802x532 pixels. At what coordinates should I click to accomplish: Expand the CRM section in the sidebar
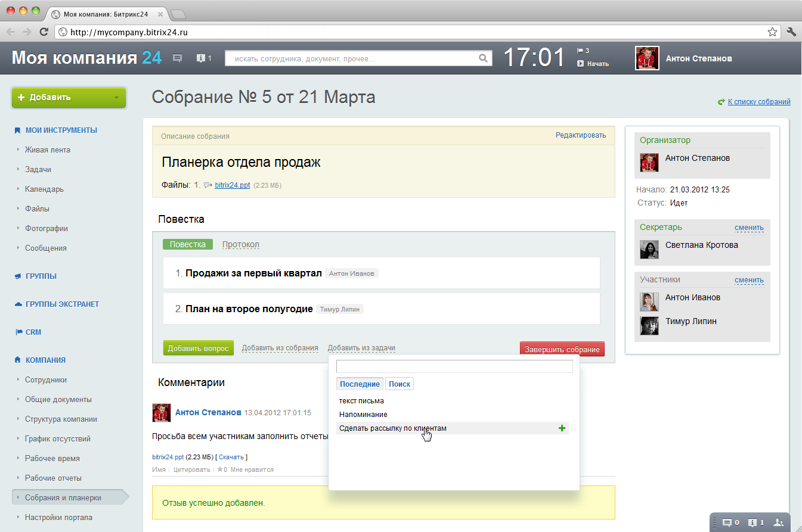click(33, 332)
